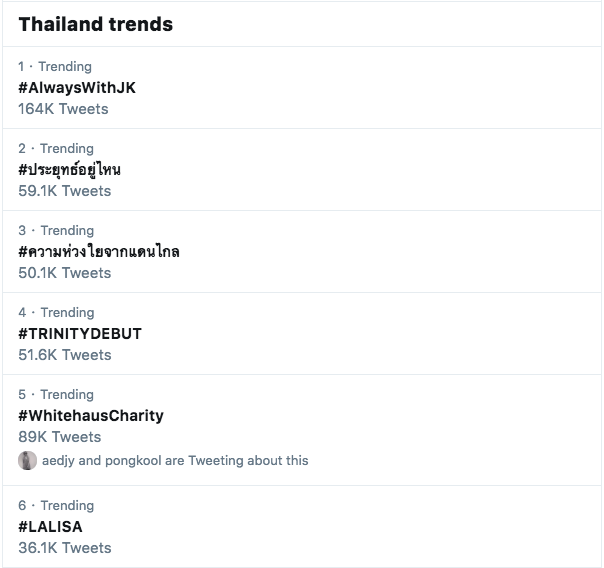Click the 51.6K Tweets count

(x=65, y=355)
